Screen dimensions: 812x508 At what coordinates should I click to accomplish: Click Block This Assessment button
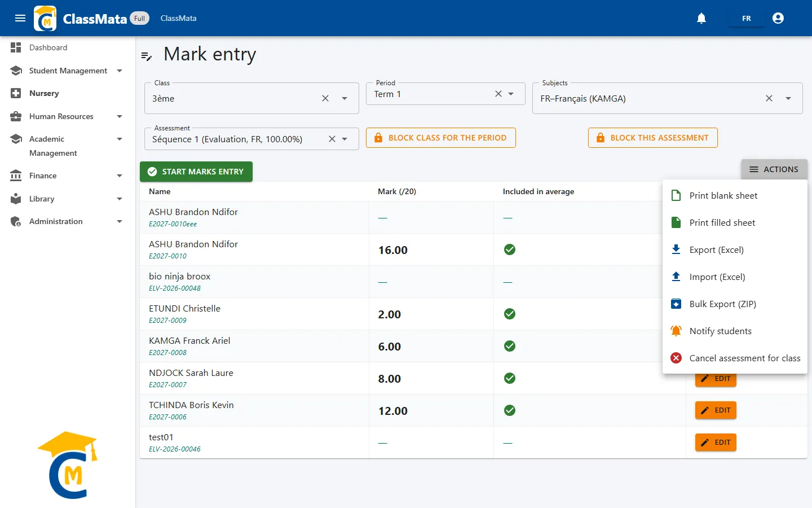pyautogui.click(x=653, y=138)
